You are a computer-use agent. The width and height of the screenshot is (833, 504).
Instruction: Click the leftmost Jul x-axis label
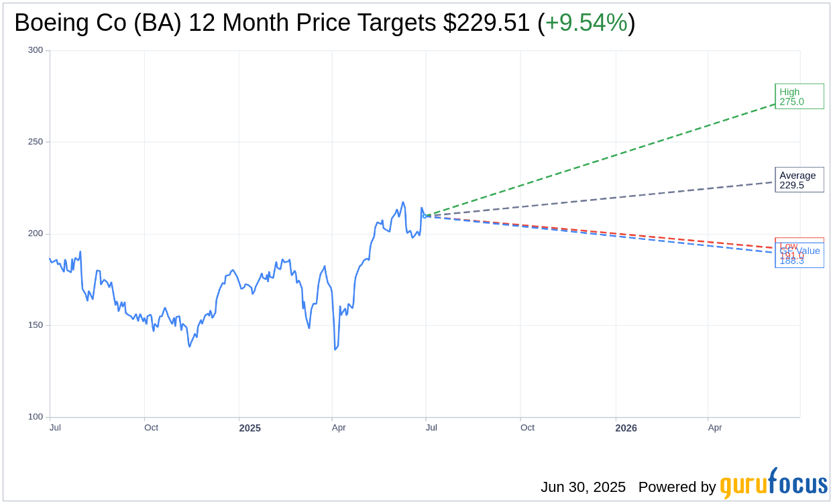[56, 427]
